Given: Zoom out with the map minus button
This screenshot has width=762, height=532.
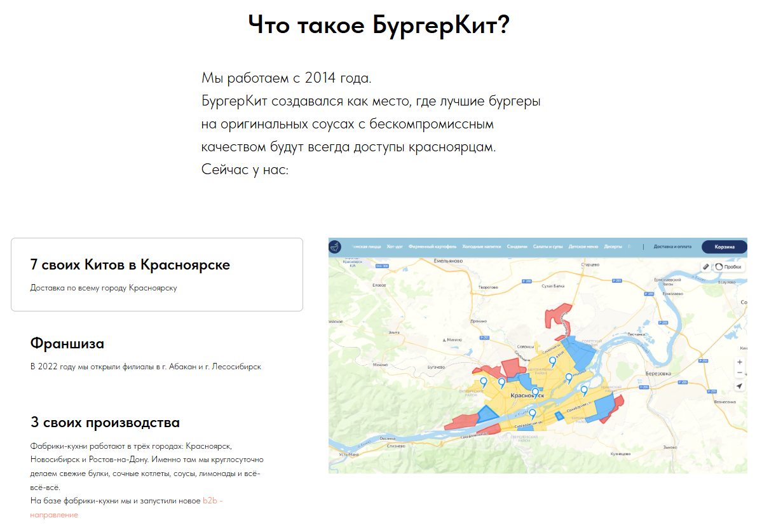Looking at the screenshot, I should click(740, 372).
